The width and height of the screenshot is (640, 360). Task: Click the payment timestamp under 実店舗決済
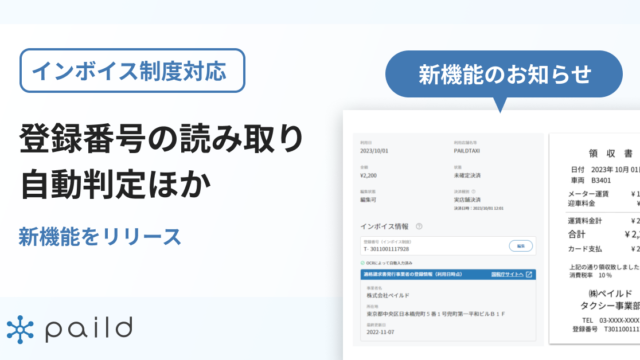tap(478, 208)
